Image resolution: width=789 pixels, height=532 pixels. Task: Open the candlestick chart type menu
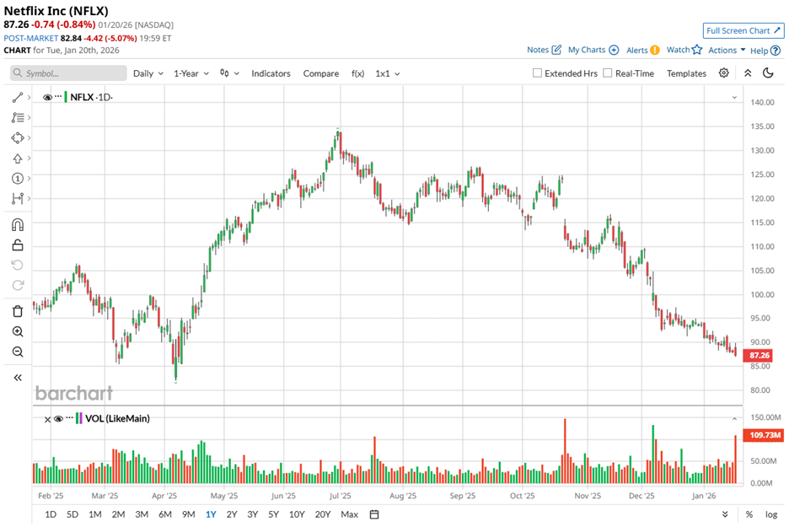(x=229, y=73)
